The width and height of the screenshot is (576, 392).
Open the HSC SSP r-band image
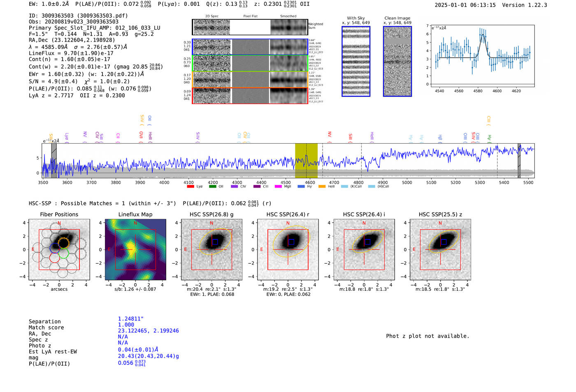click(288, 250)
